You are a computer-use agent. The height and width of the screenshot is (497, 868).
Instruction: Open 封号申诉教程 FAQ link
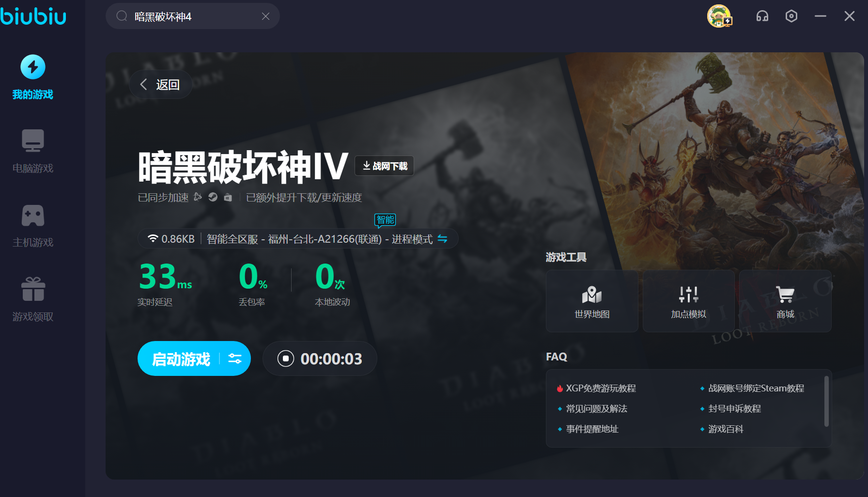point(734,409)
